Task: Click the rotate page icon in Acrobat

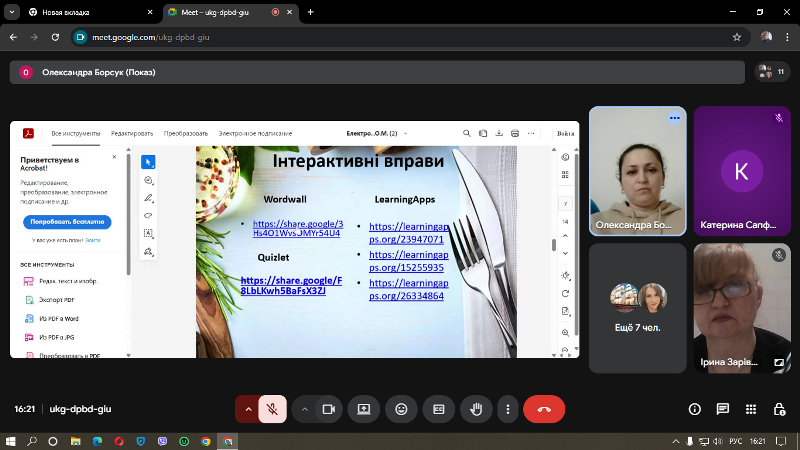Action: 565,293
